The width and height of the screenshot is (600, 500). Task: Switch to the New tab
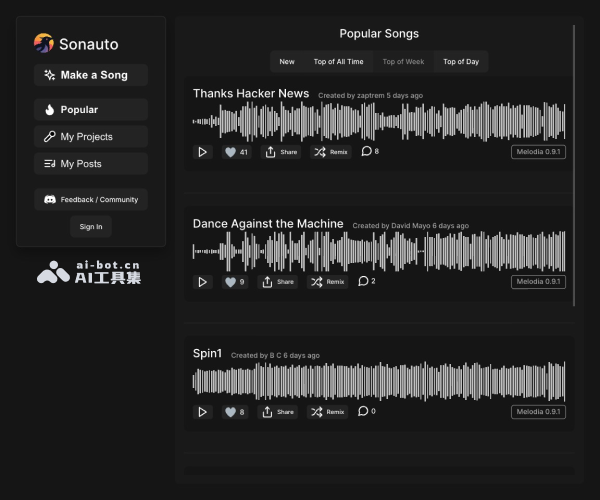click(287, 62)
